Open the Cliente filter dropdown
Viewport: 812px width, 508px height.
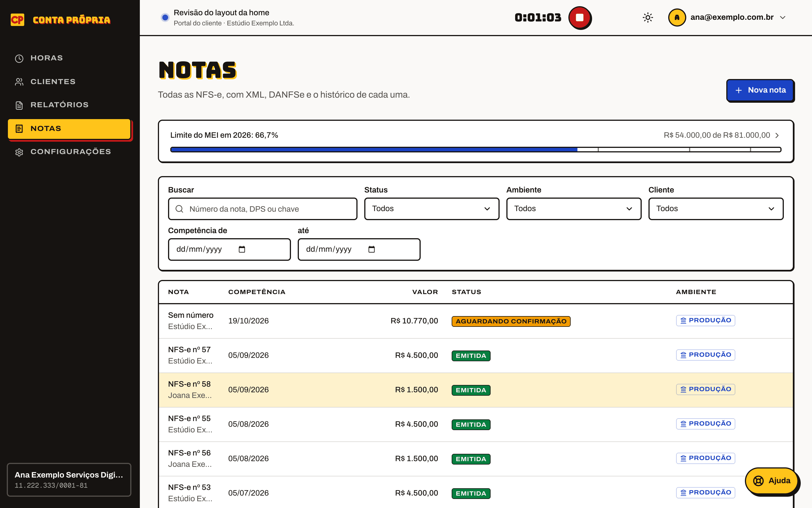(716, 209)
